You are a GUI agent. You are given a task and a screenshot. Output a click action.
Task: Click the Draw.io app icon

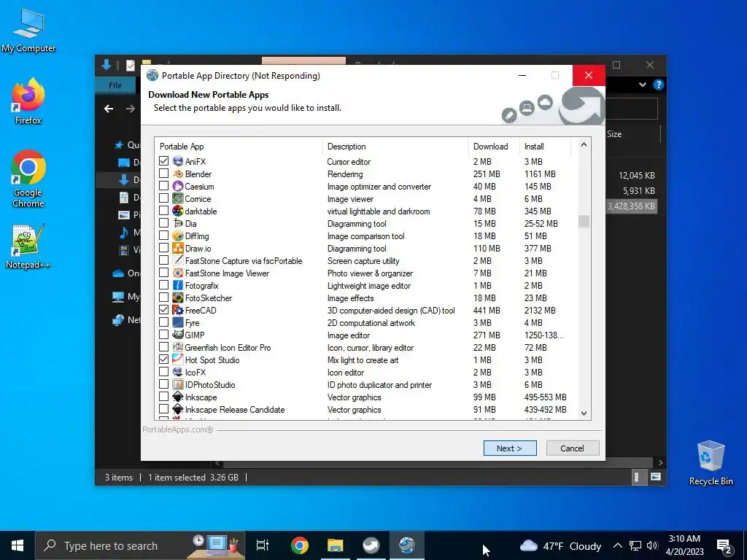click(x=178, y=248)
